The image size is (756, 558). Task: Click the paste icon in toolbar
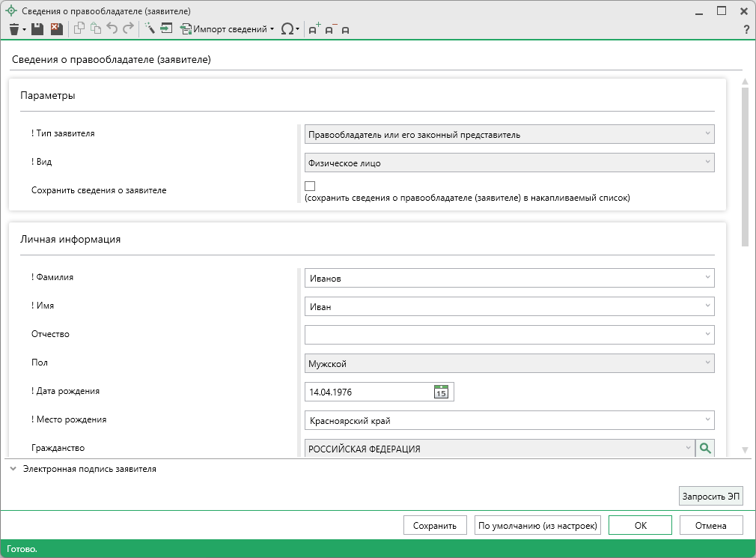pos(96,29)
